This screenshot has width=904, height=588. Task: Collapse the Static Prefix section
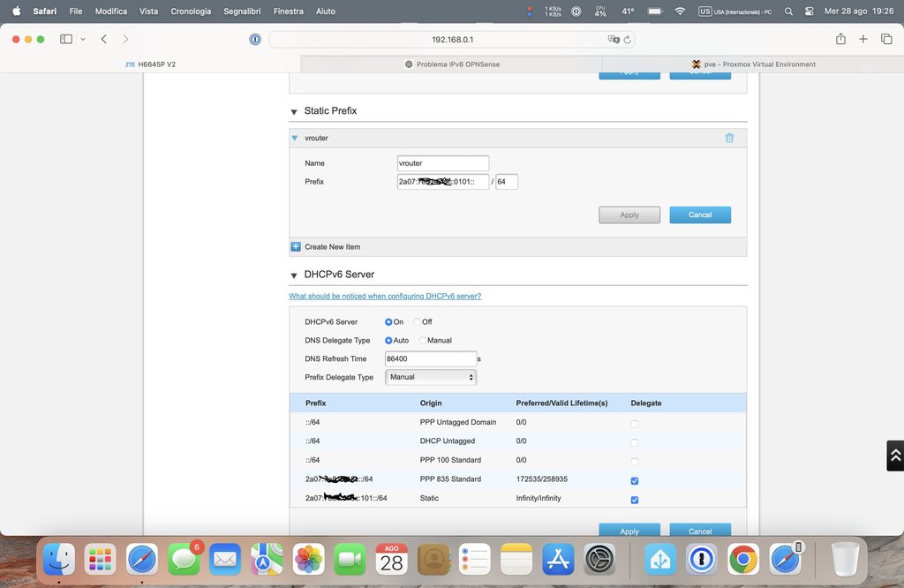click(x=294, y=111)
